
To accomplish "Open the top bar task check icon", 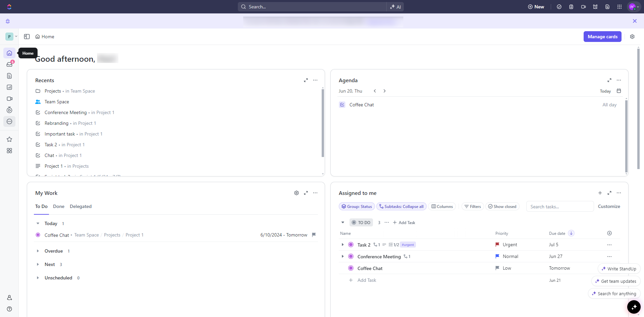I will click(559, 7).
